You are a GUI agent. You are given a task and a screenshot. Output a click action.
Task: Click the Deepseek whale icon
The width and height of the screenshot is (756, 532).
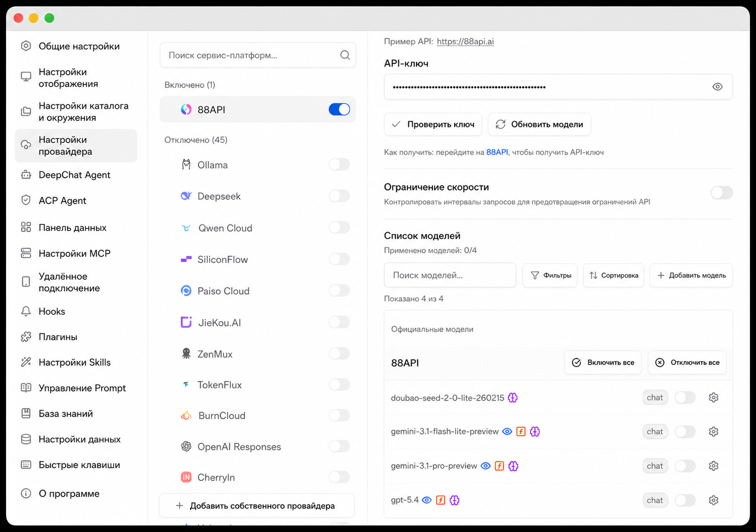(x=186, y=196)
